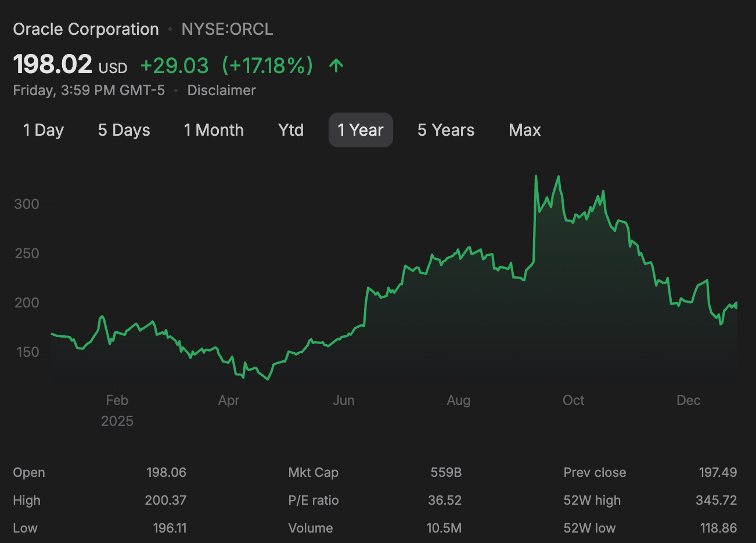The image size is (756, 543).
Task: Click the (+17.18%) percent change
Action: coord(267,66)
